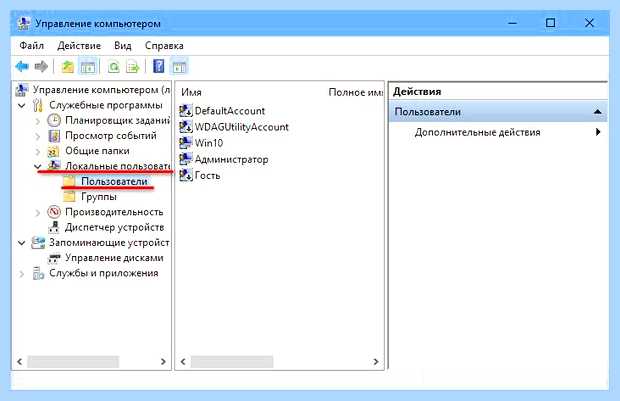Collapse the Локальные пользователи node
620x401 pixels.
point(38,166)
